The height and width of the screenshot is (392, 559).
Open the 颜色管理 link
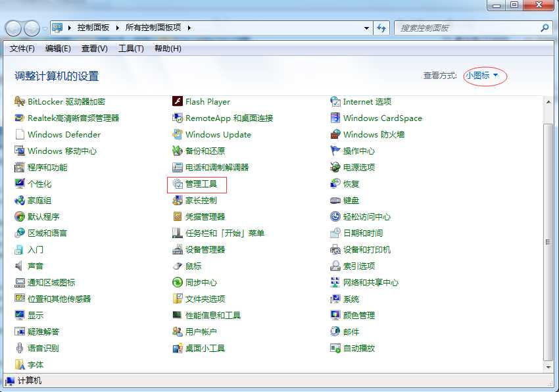[x=359, y=315]
